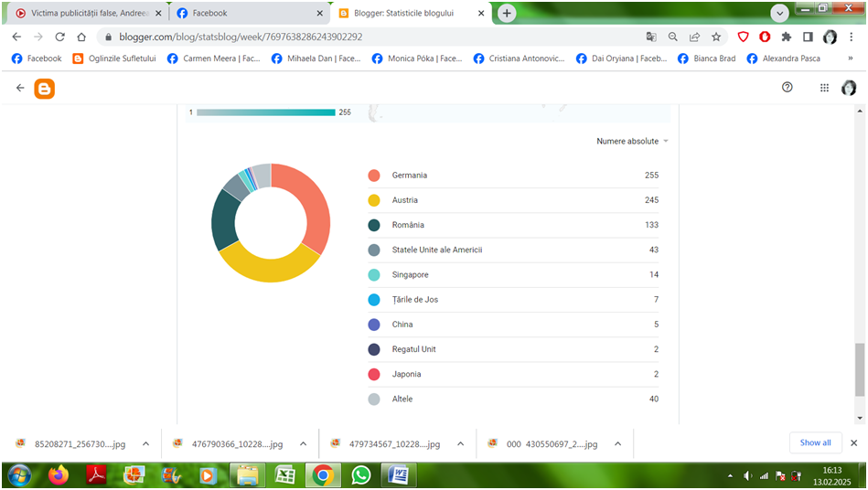868x490 pixels.
Task: Open the red shield extension
Action: (x=744, y=37)
